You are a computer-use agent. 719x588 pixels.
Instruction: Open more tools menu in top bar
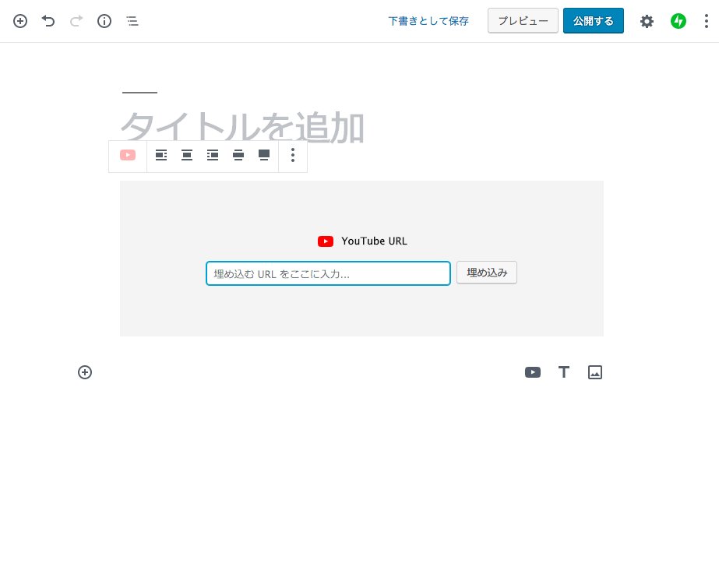(707, 21)
